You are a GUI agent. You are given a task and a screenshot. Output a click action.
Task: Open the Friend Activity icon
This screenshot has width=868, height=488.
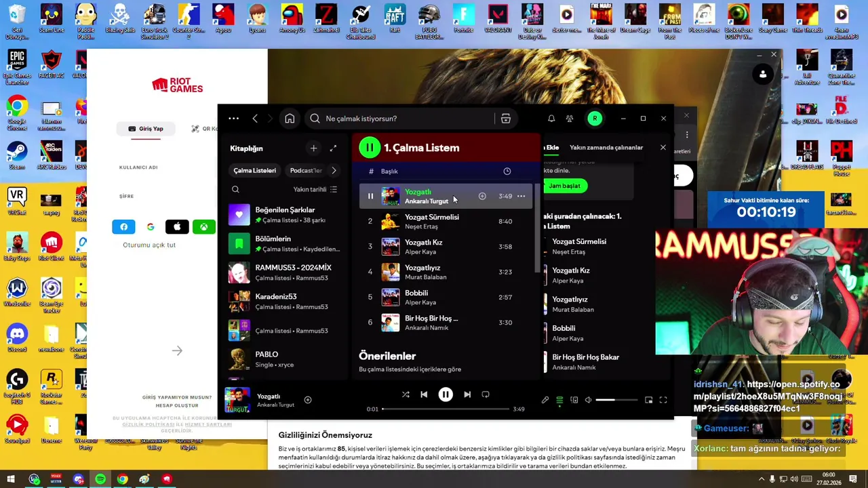(x=570, y=119)
